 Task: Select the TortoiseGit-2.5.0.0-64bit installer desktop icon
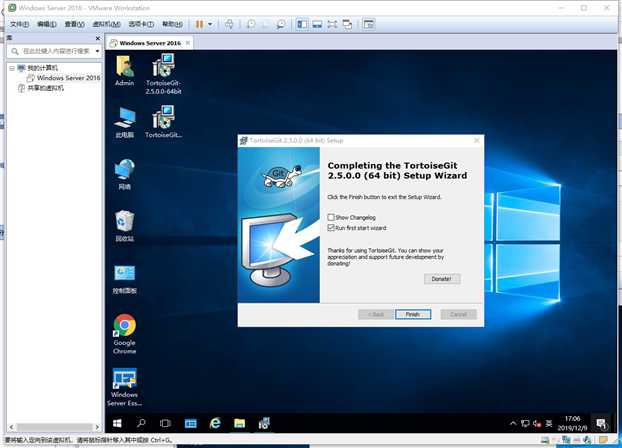tap(163, 74)
